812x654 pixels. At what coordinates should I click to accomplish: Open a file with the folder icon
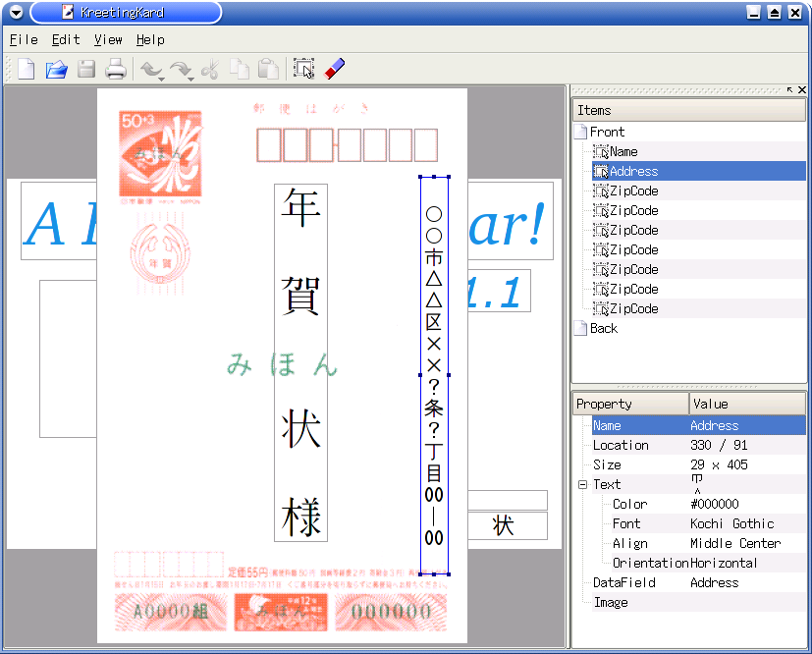coord(57,69)
